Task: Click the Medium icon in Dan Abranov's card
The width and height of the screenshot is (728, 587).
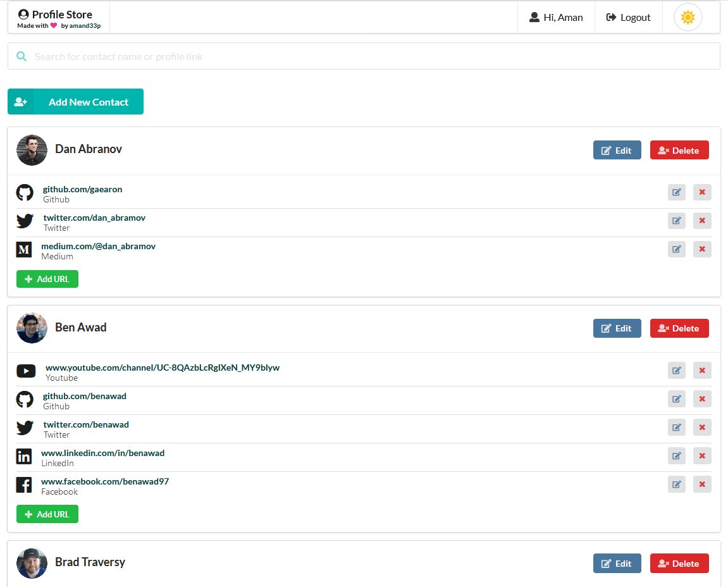Action: point(24,249)
